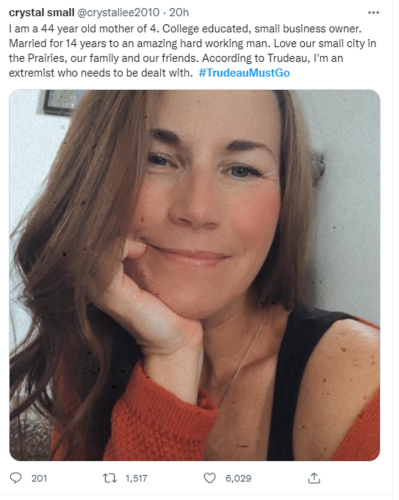
Task: Click the reply speech bubble icon
Action: tap(16, 478)
